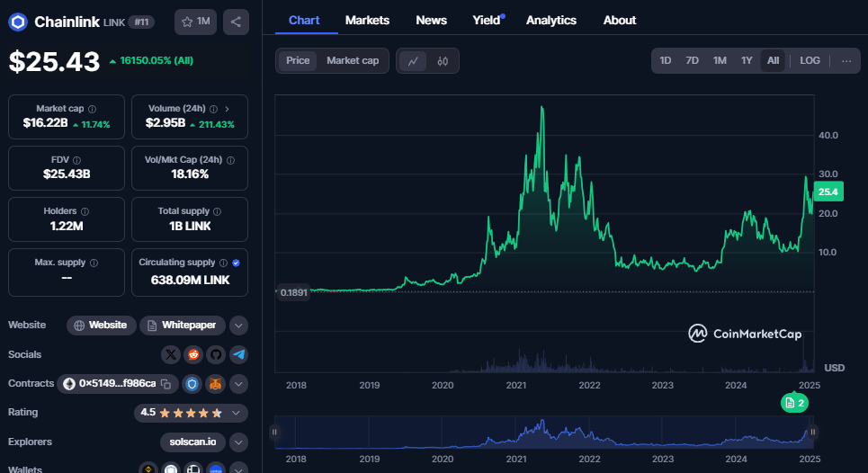The image size is (868, 473).
Task: Open Vol/Mkt Cap (24h) info icon
Action: tap(230, 160)
